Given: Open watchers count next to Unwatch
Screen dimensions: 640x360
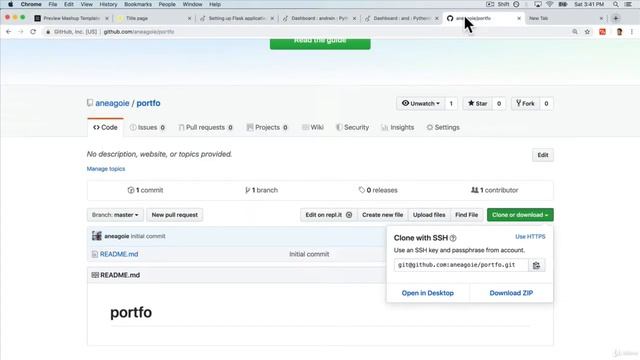Looking at the screenshot, I should [x=451, y=104].
